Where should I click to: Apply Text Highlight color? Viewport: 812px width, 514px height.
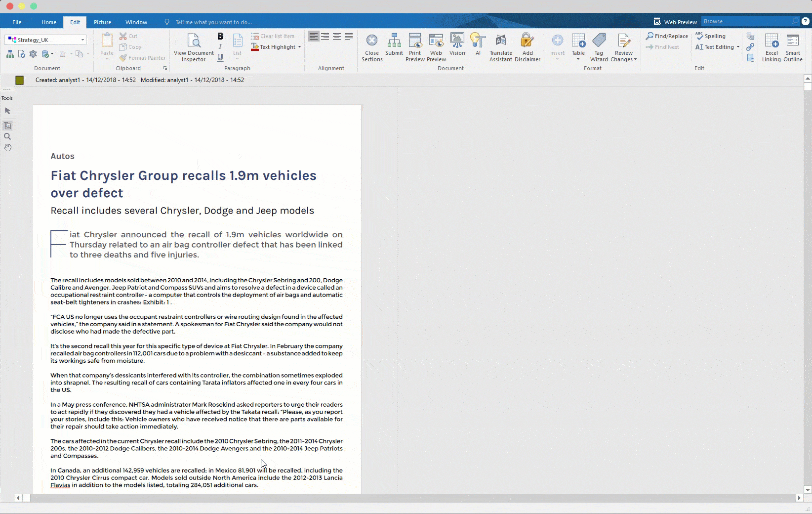(x=273, y=47)
